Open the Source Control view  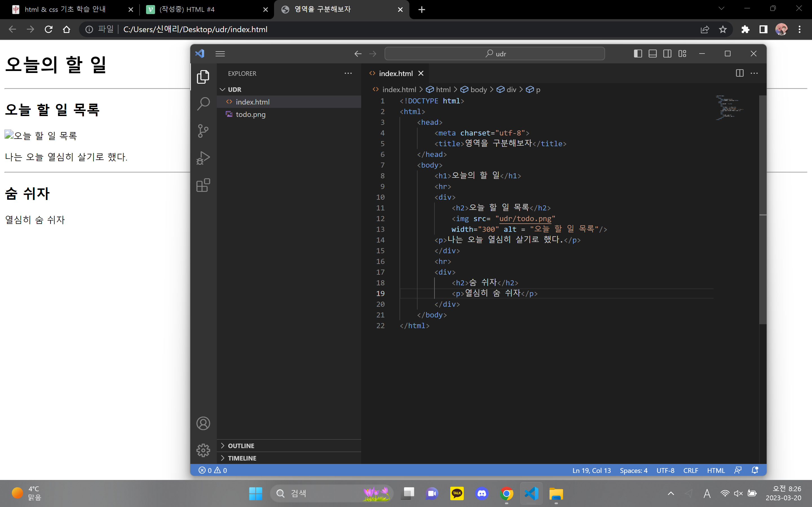pyautogui.click(x=203, y=131)
